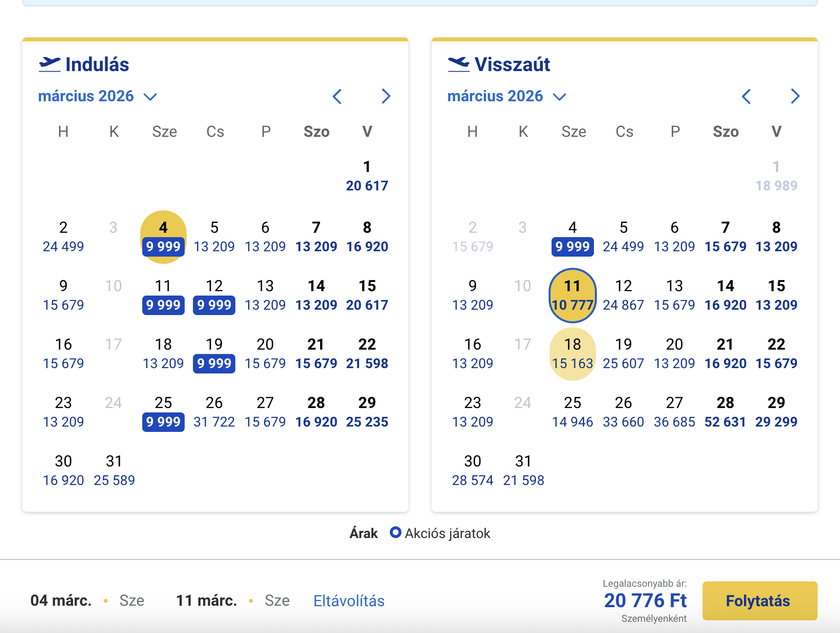The width and height of the screenshot is (840, 633).
Task: Click the departing plane icon beside Indulás
Action: coord(50,64)
